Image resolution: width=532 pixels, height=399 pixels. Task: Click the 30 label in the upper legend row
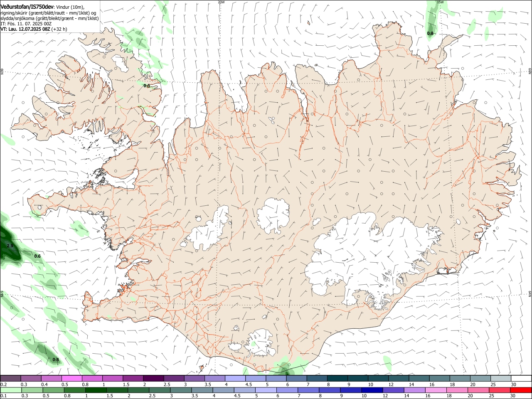[x=513, y=384]
